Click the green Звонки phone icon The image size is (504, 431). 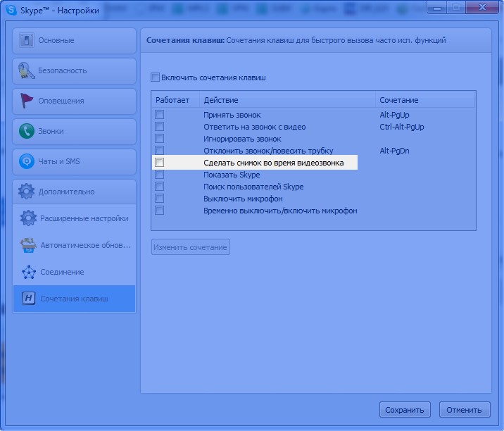(27, 131)
